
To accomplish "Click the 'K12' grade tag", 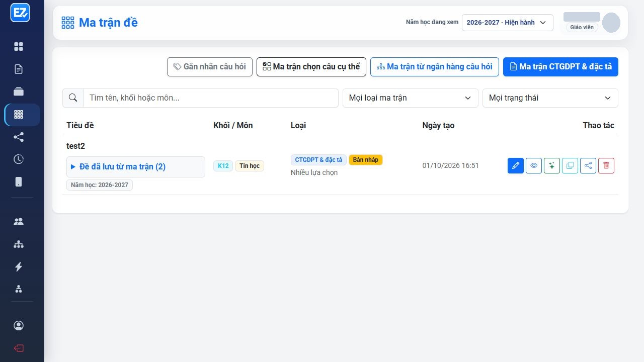I will click(223, 166).
